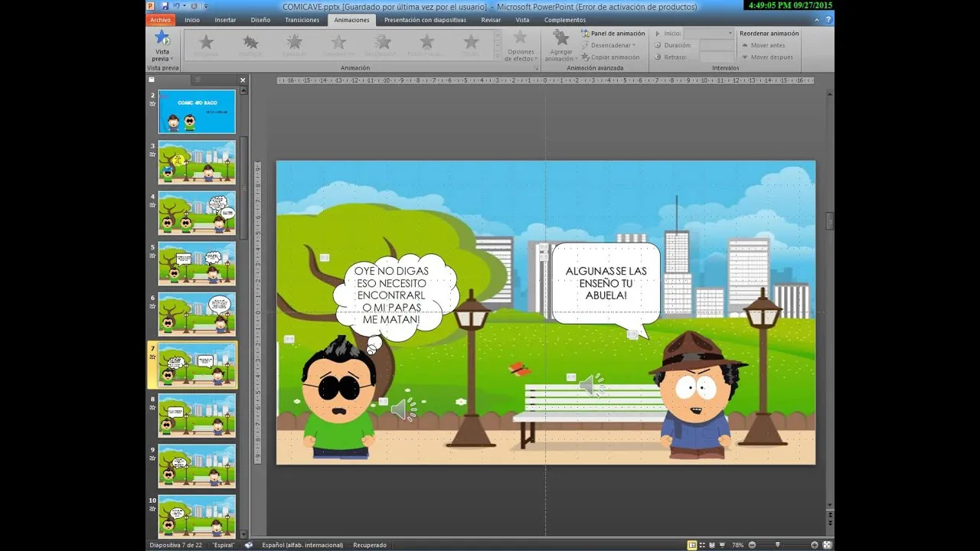Screen dimensions: 980x551
Task: Select slide 3 thumbnail
Action: (197, 162)
